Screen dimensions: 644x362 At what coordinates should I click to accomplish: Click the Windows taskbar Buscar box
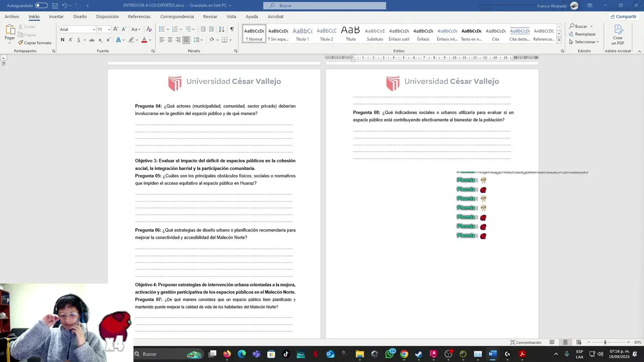pyautogui.click(x=169, y=354)
